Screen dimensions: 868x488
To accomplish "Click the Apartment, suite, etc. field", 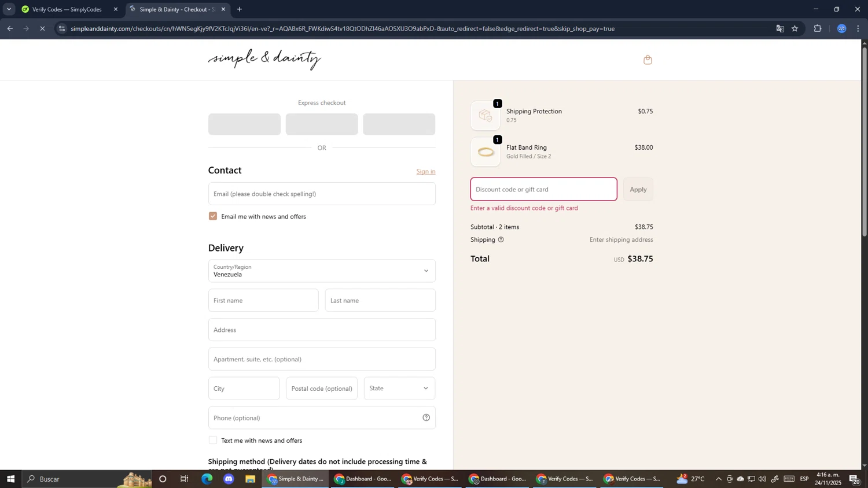I will [x=322, y=359].
